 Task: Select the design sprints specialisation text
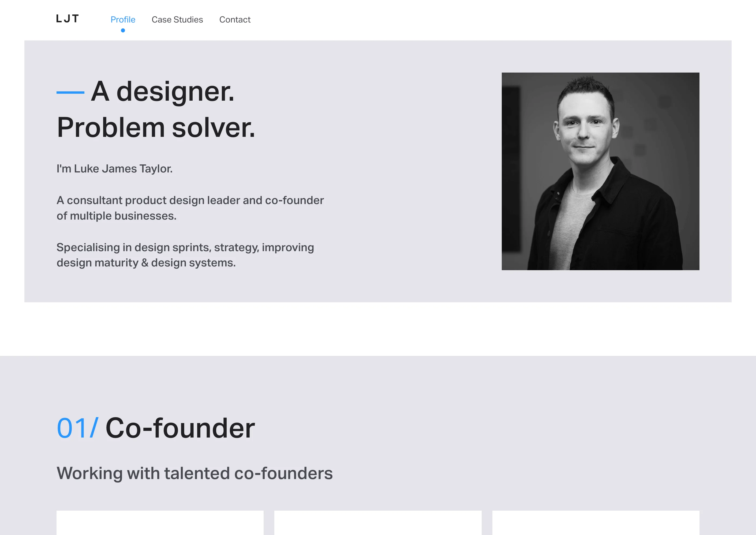[x=185, y=255]
